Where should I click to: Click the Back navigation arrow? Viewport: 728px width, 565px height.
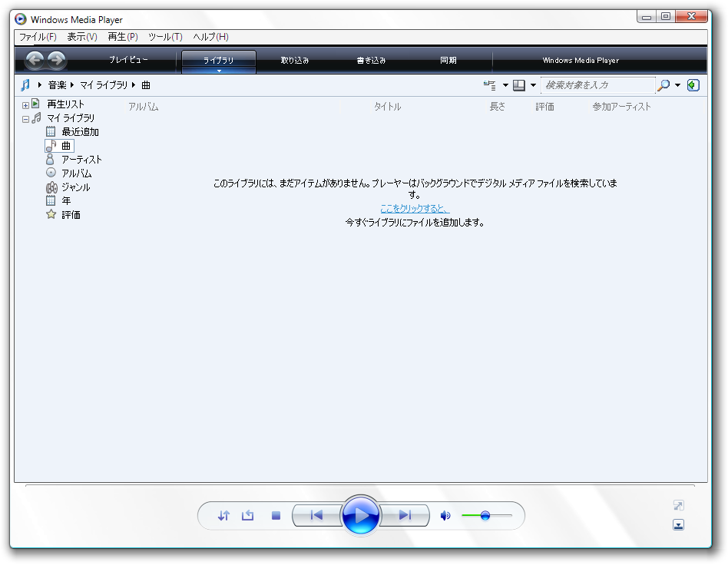tap(35, 59)
